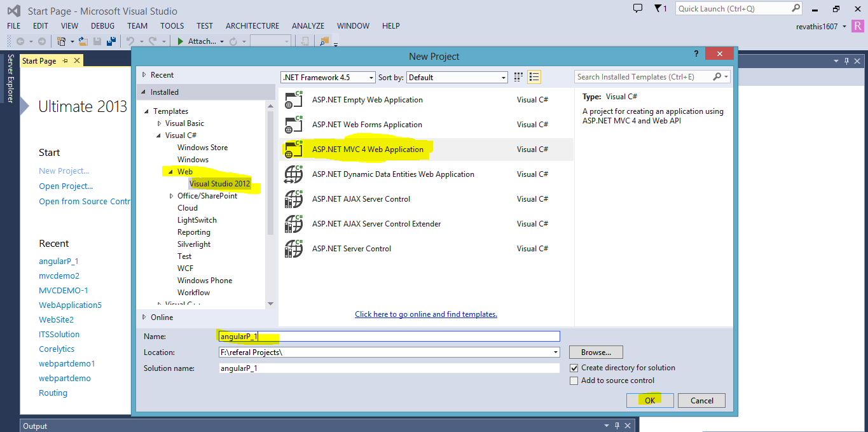
Task: Collapse the Visual C# tree node
Action: [x=158, y=135]
